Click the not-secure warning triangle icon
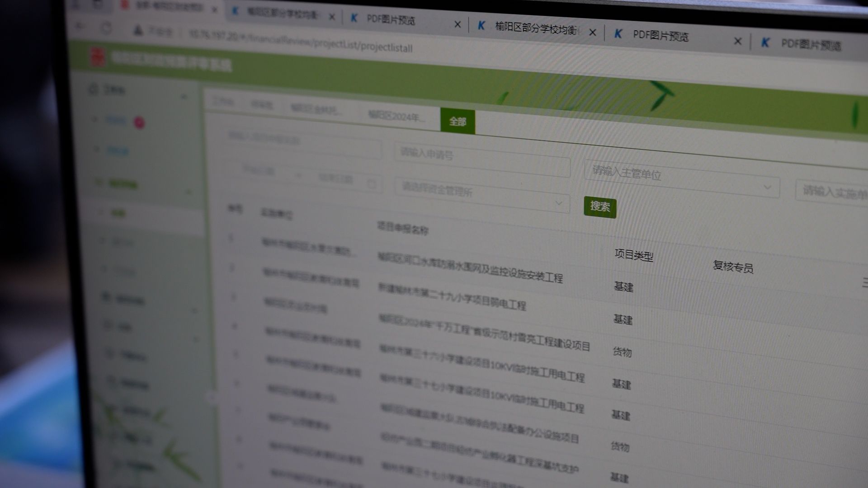This screenshot has height=488, width=868. [x=138, y=31]
